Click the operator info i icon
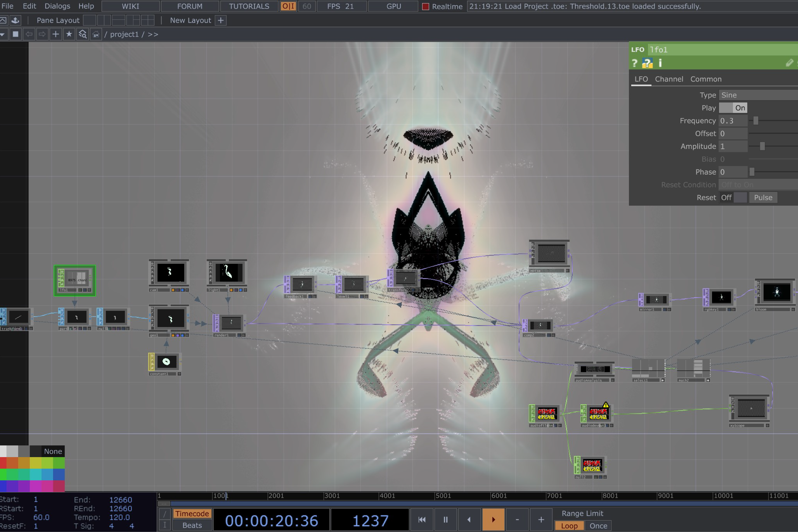The image size is (798, 532). click(x=660, y=63)
